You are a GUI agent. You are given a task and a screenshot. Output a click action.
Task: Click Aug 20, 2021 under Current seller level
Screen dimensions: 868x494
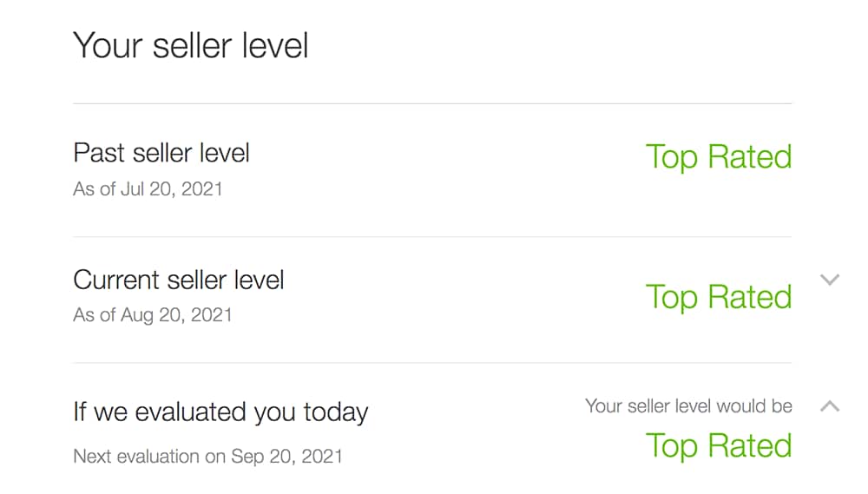click(176, 315)
